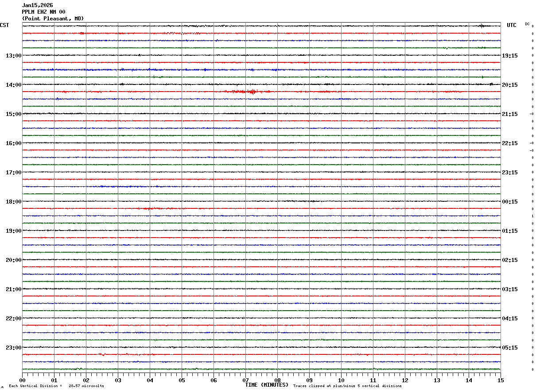Select minute 13 on the bottom axis
This screenshot has width=536, height=392.
click(x=437, y=380)
